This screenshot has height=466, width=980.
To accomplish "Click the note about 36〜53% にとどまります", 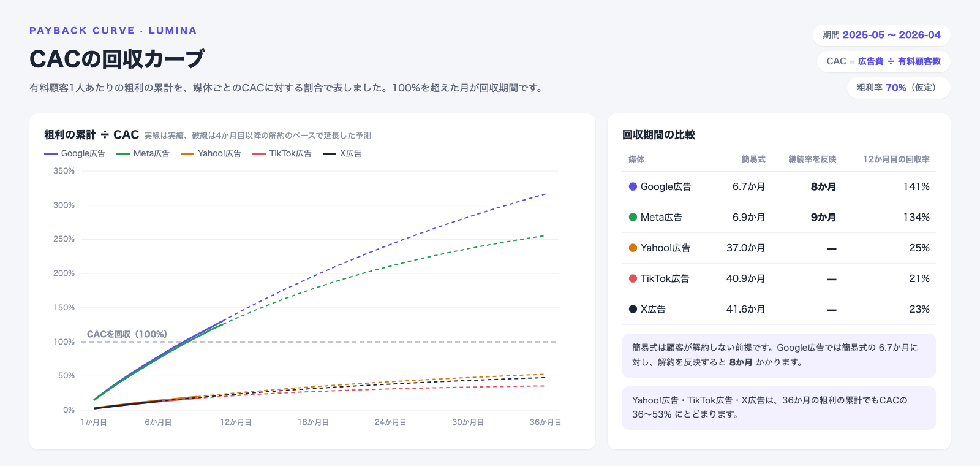I will (779, 408).
